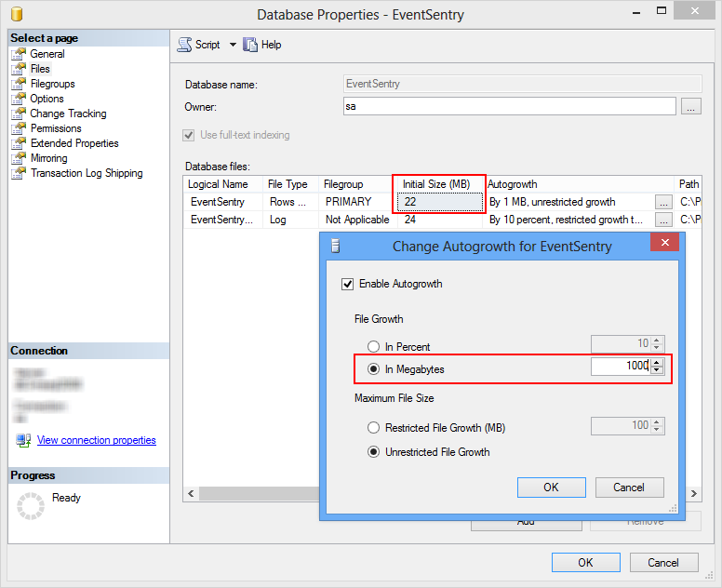722x588 pixels.
Task: Click the Change Tracking page icon
Action: click(x=19, y=114)
